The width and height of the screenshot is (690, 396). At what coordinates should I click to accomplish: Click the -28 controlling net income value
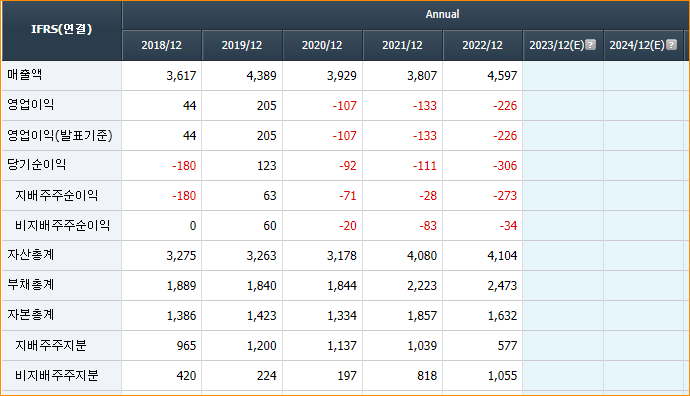tap(428, 196)
